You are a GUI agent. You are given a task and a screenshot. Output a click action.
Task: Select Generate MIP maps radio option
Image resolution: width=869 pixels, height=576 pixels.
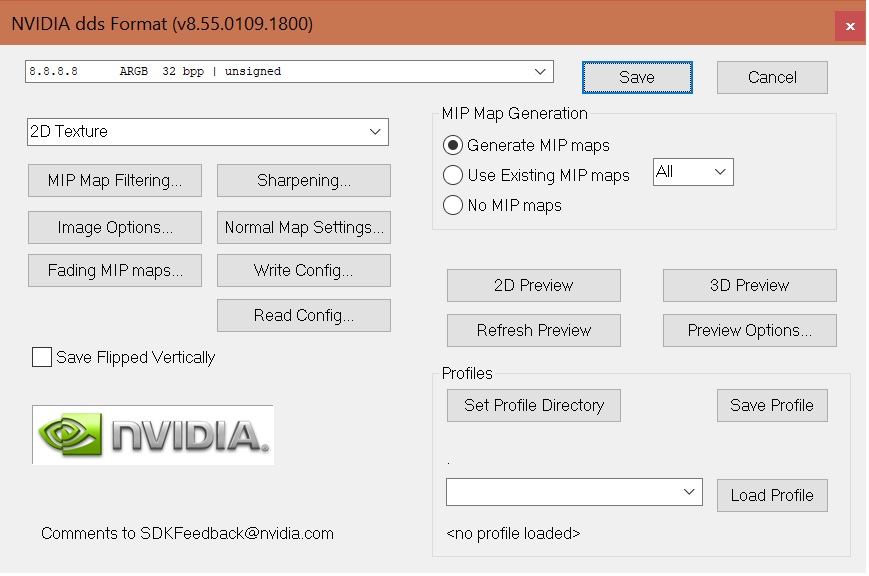click(453, 145)
